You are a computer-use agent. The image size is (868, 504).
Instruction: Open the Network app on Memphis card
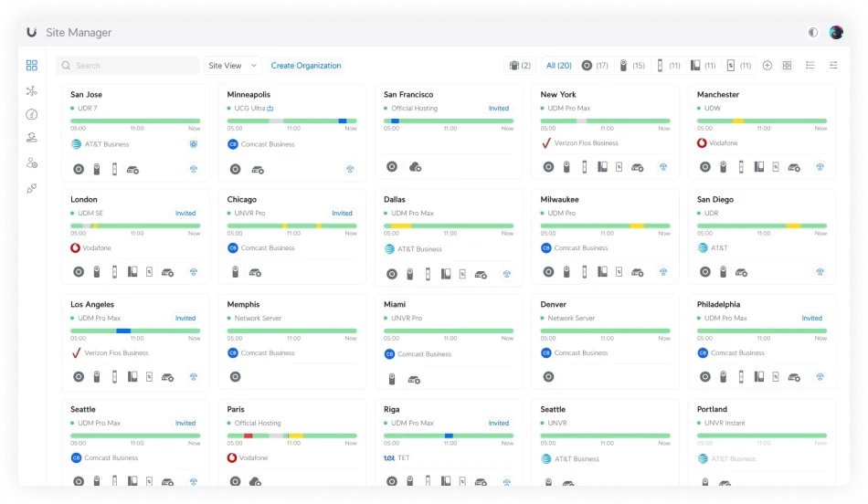click(235, 377)
